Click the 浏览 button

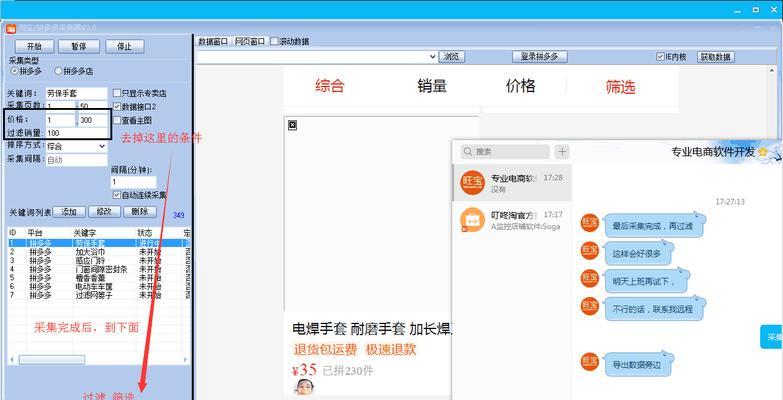tap(451, 57)
